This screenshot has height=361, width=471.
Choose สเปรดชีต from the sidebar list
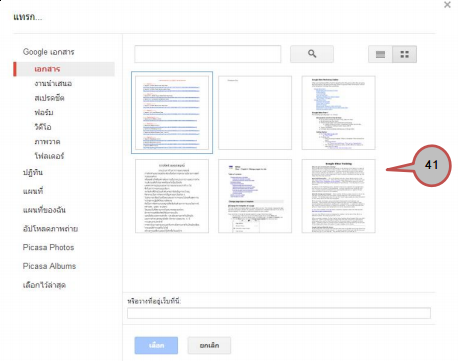[49, 98]
